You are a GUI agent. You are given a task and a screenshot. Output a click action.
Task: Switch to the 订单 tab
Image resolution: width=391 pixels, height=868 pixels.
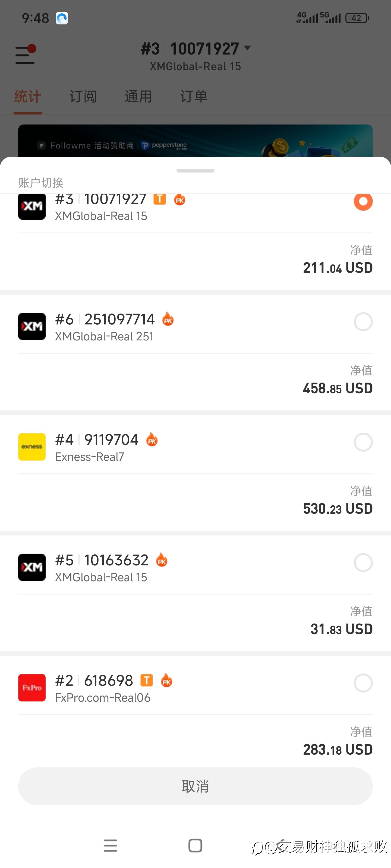(x=194, y=97)
